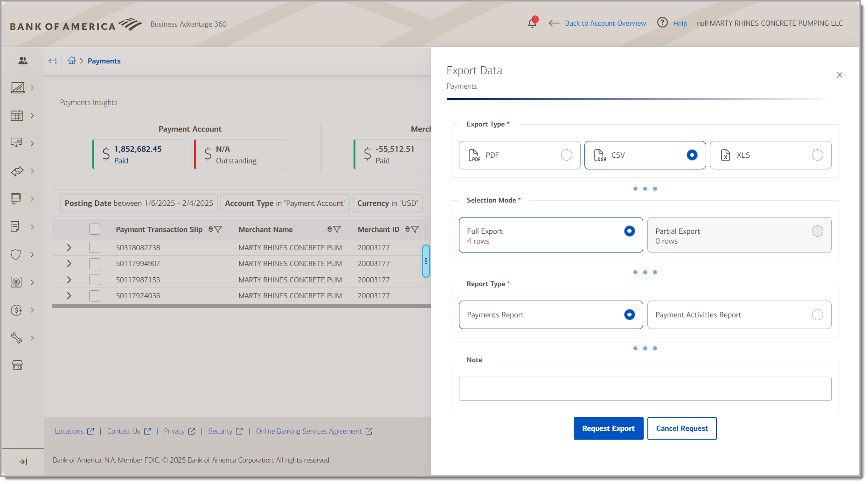This screenshot has width=868, height=484.
Task: Select CSV export type
Action: pos(645,155)
